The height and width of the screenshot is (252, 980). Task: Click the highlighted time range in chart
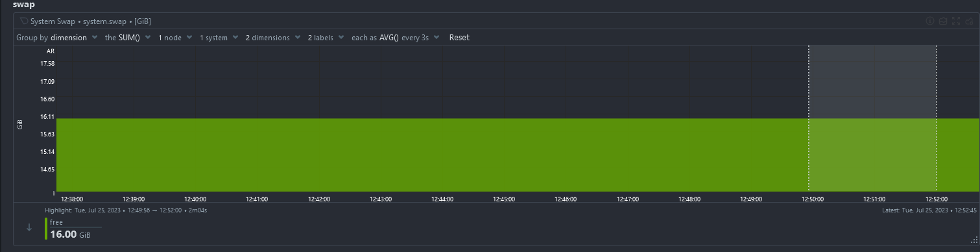[x=872, y=118]
